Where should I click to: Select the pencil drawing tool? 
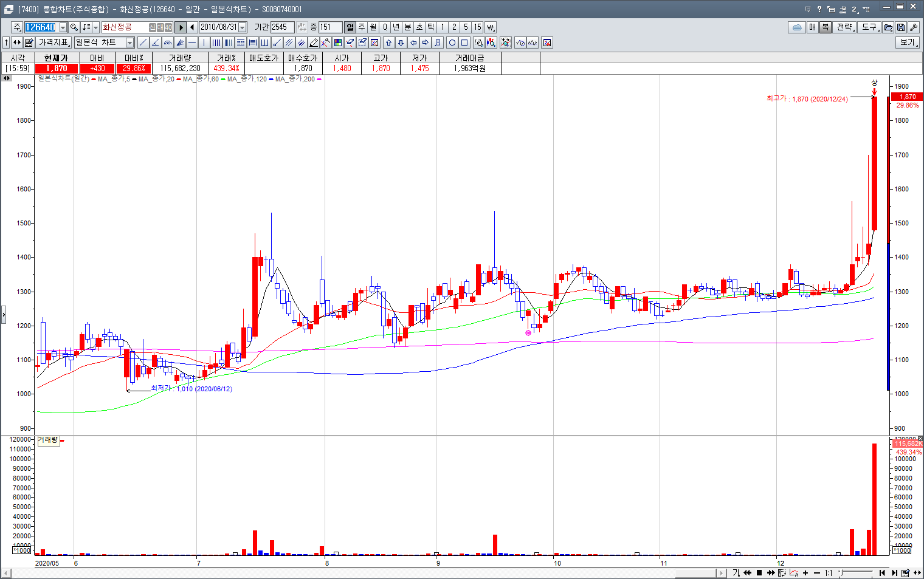coord(314,43)
